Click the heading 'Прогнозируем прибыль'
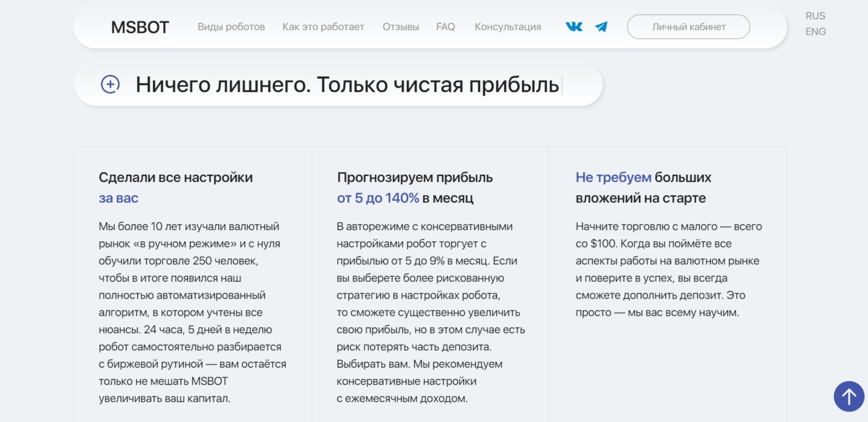The image size is (868, 422). (x=415, y=177)
